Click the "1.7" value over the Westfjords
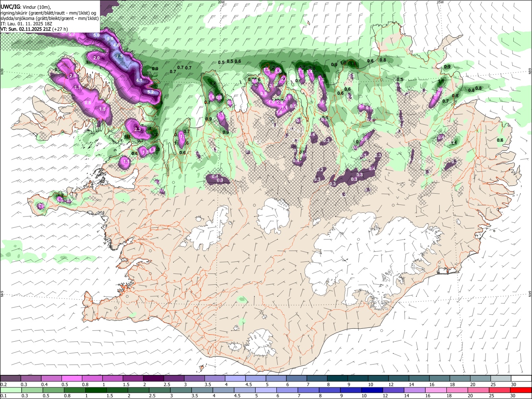The image size is (532, 399). (77, 88)
